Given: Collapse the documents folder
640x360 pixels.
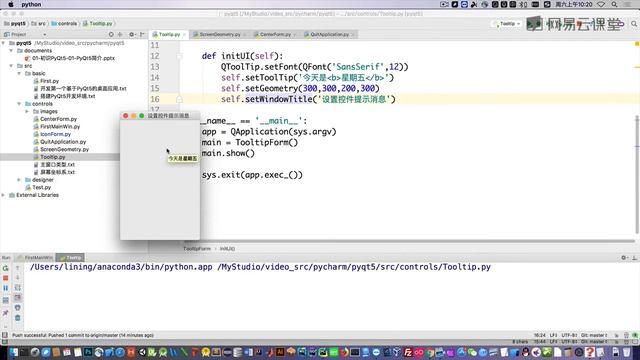Looking at the screenshot, I should click(x=11, y=51).
